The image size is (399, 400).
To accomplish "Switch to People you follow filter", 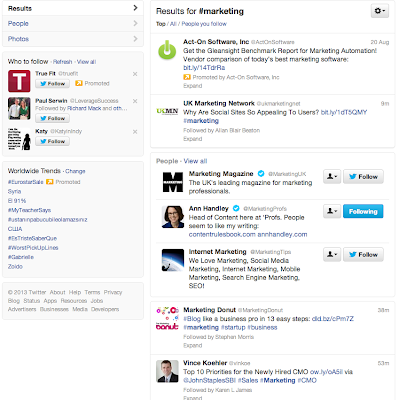I will click(204, 24).
